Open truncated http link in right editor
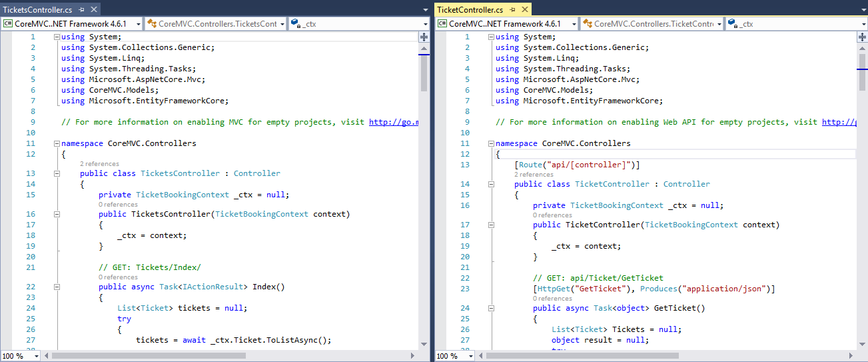Image resolution: width=868 pixels, height=362 pixels. coord(838,122)
